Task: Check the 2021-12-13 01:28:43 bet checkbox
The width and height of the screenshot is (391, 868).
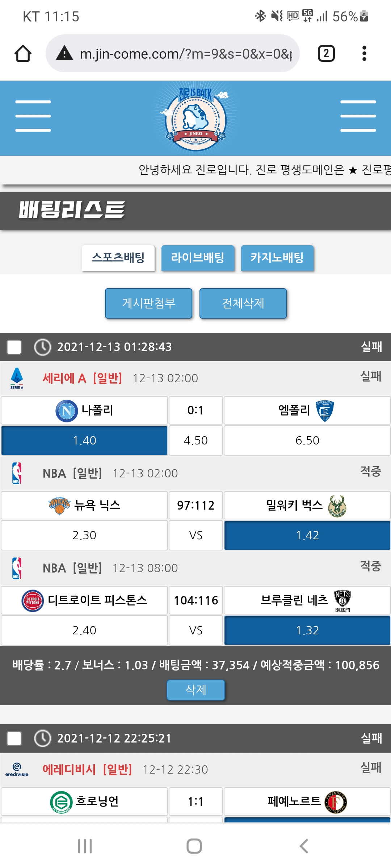Action: pos(14,347)
